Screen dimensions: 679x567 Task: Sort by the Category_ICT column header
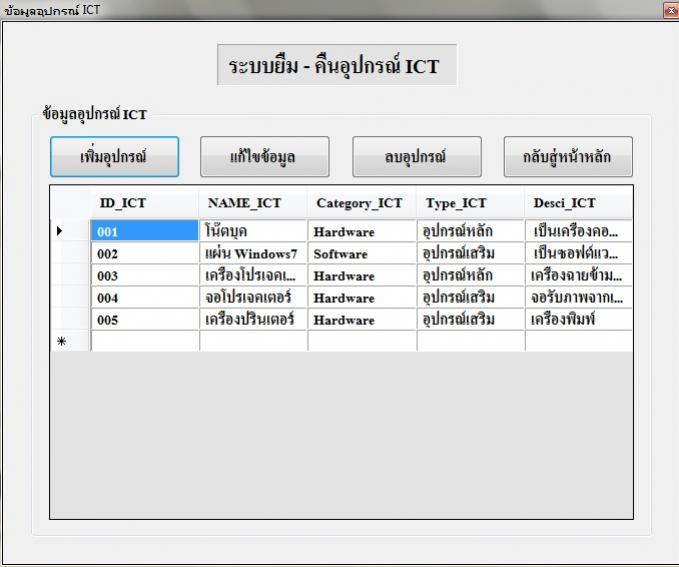362,202
